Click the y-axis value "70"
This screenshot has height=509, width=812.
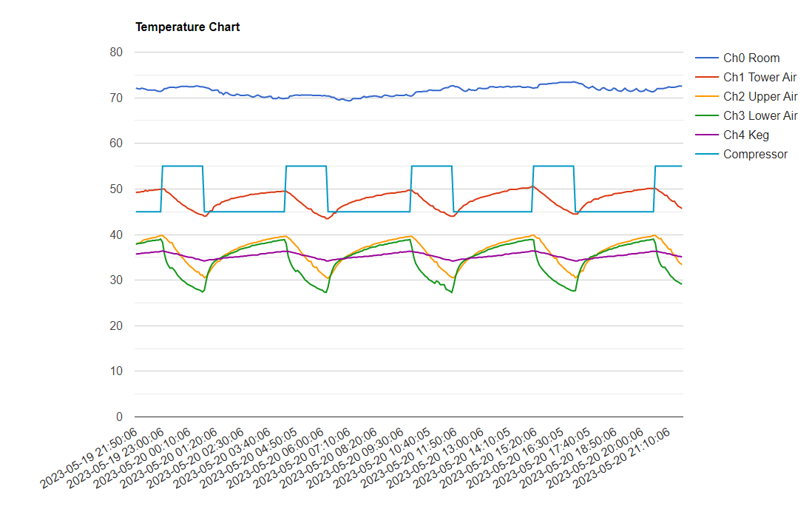coord(116,98)
